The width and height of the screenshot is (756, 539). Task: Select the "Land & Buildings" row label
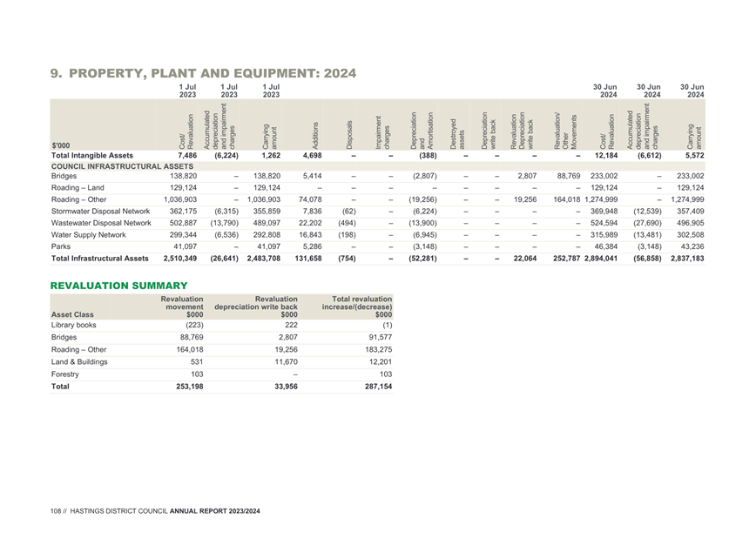coord(79,362)
